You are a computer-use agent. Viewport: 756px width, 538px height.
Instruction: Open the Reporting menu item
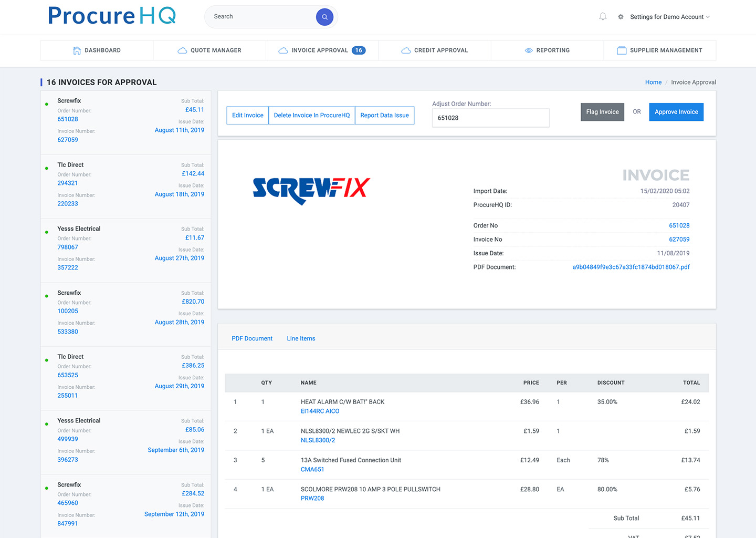pyautogui.click(x=547, y=50)
